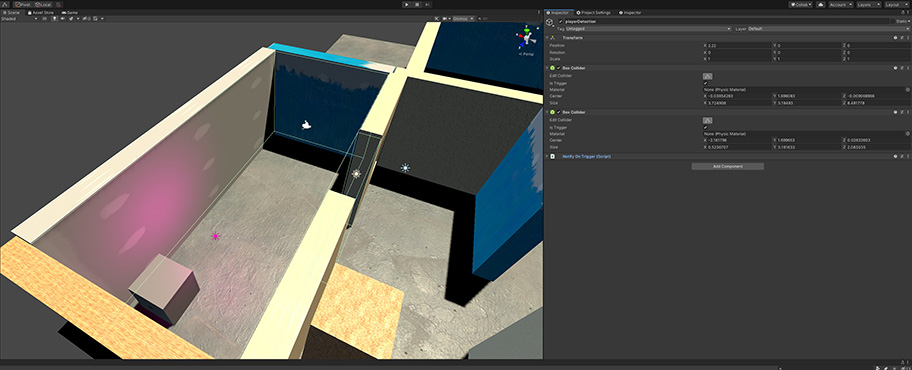Open the Account dropdown
912x370 pixels.
pos(840,4)
